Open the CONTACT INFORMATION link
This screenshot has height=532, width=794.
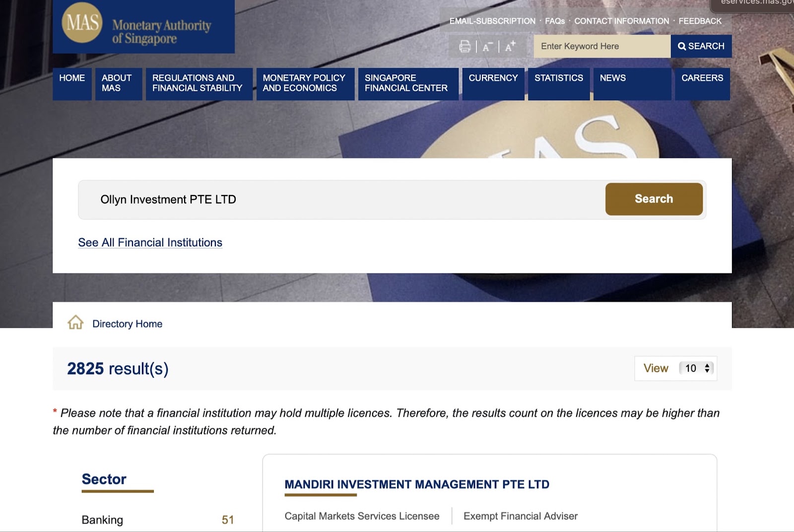pyautogui.click(x=621, y=21)
